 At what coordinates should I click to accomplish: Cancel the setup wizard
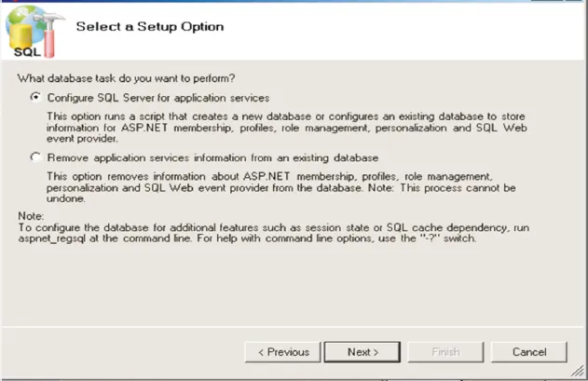click(x=529, y=352)
